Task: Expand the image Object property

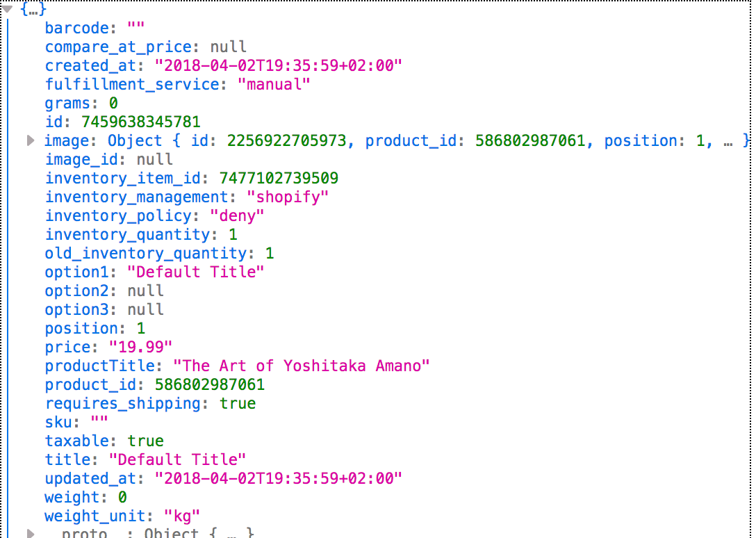Action: [x=31, y=140]
